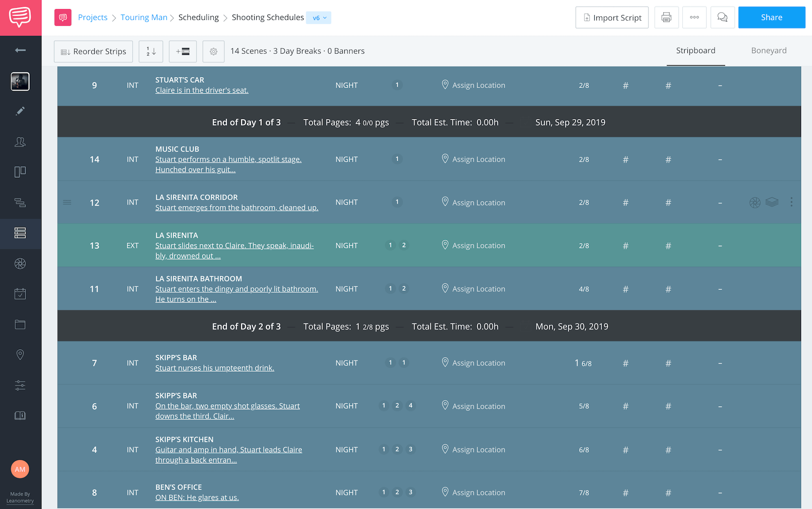This screenshot has height=509, width=812.
Task: Click the Share button
Action: point(771,17)
